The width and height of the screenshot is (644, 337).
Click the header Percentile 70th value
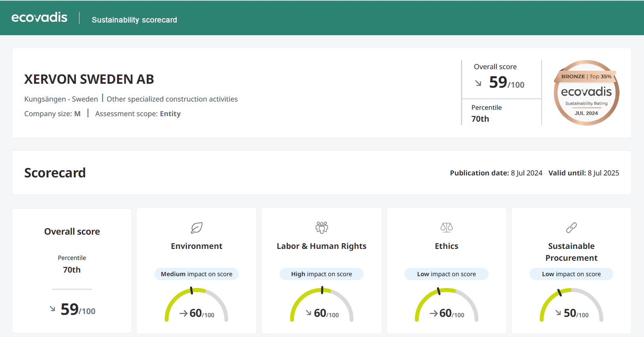point(480,119)
